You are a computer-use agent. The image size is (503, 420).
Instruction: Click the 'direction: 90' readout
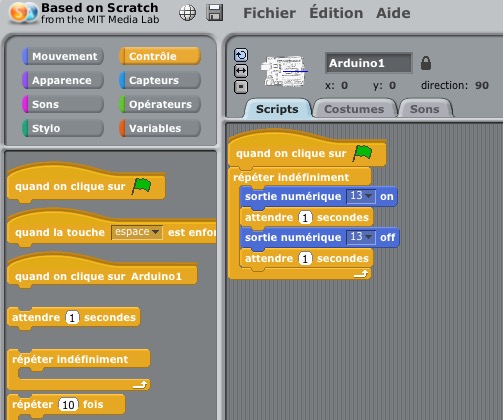[x=455, y=86]
